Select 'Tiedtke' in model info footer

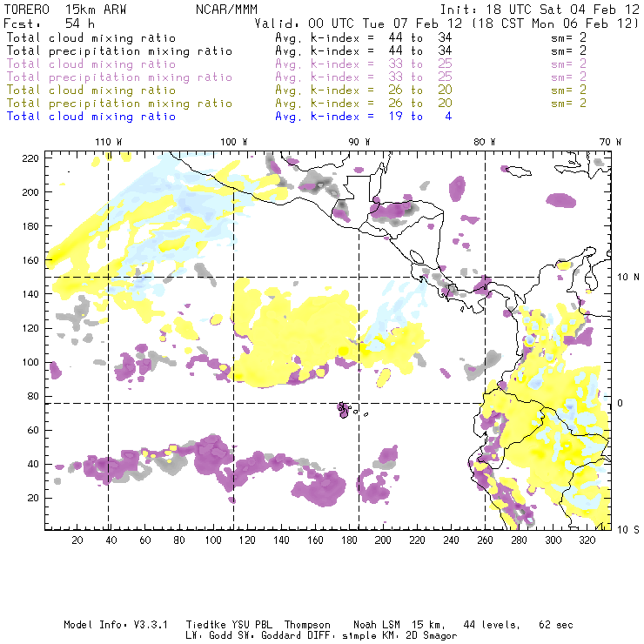coord(206,625)
